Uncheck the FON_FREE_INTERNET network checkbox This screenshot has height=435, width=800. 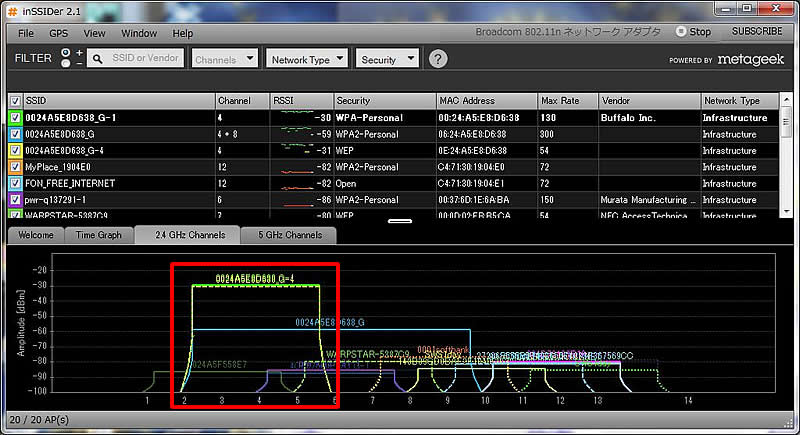(x=15, y=183)
